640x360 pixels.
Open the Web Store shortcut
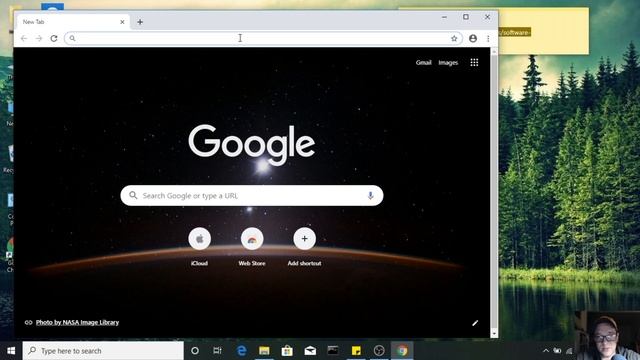252,246
